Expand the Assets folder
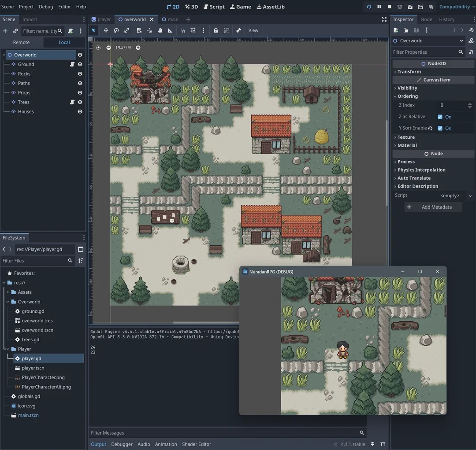The width and height of the screenshot is (476, 450). [x=8, y=292]
